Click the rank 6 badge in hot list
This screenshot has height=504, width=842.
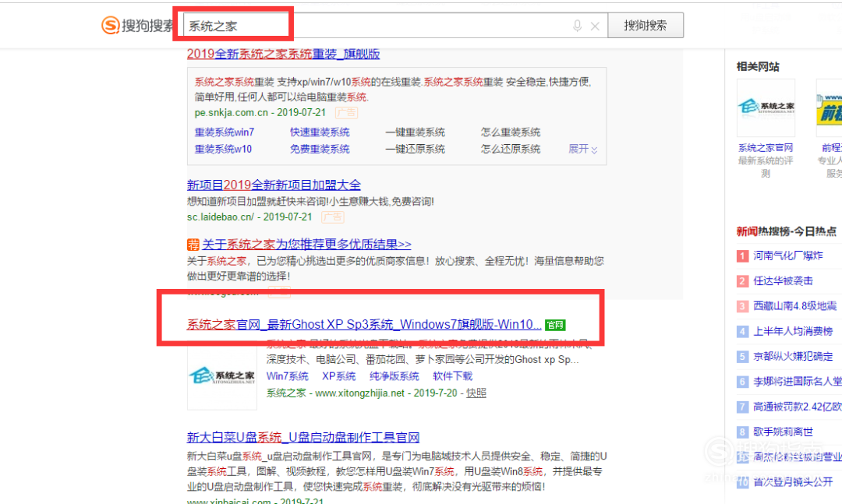(742, 382)
